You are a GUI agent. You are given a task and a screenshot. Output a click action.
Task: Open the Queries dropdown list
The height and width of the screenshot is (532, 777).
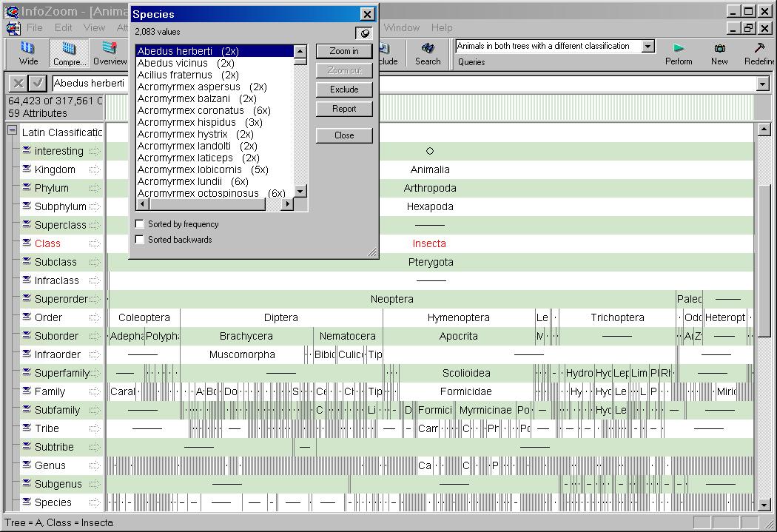coord(648,47)
